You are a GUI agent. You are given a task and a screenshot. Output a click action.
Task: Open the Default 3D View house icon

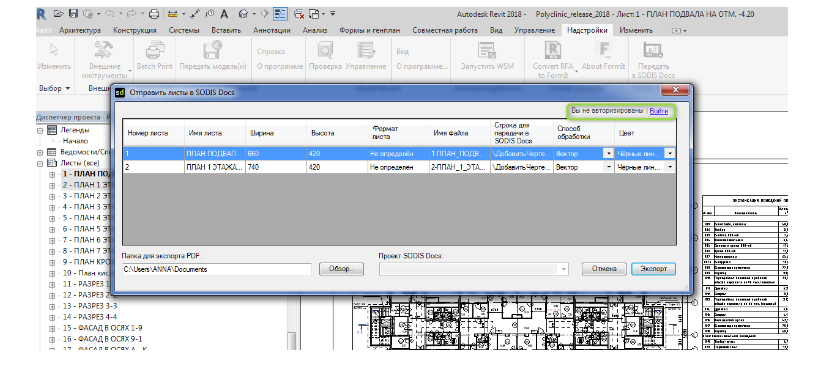pyautogui.click(x=243, y=14)
